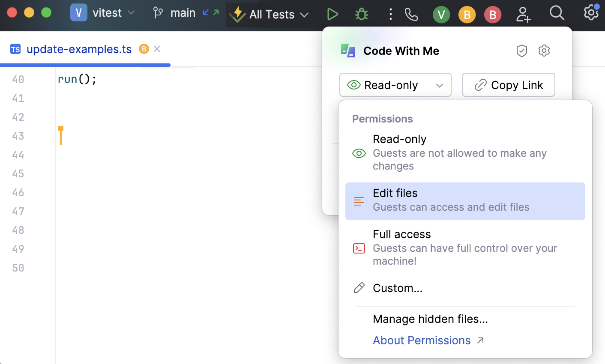Open Code With Me security shield settings
Image resolution: width=605 pixels, height=364 pixels.
pos(522,51)
